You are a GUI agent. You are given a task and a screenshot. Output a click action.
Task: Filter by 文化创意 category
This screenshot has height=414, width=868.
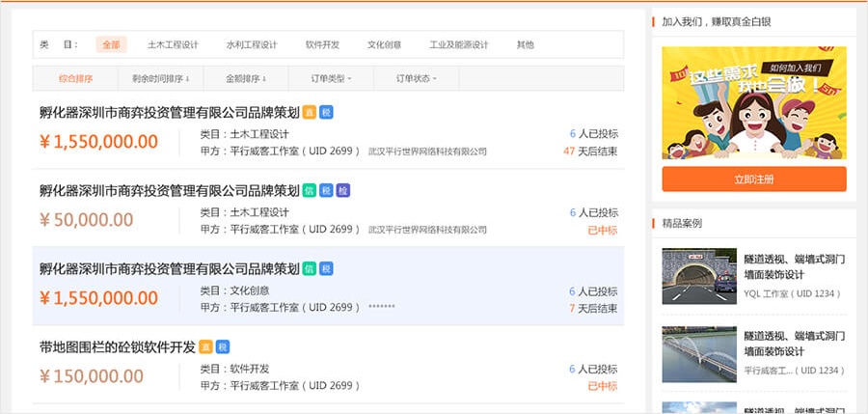384,45
